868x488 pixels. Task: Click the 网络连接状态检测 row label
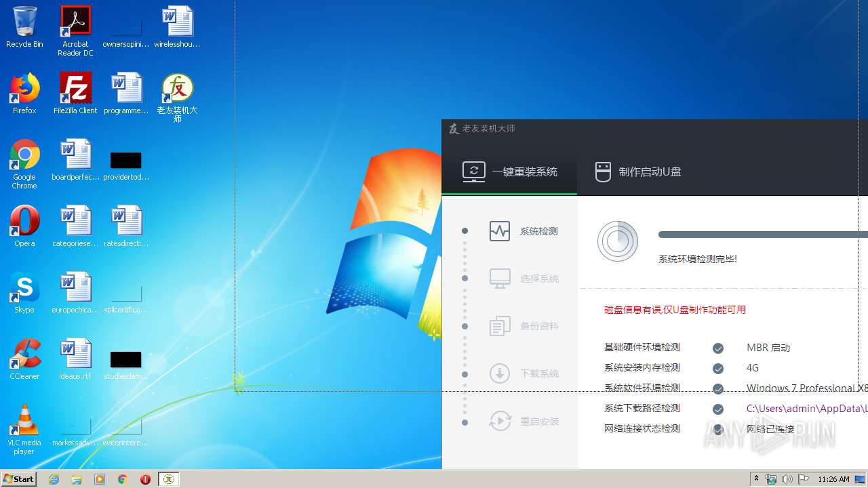click(642, 428)
